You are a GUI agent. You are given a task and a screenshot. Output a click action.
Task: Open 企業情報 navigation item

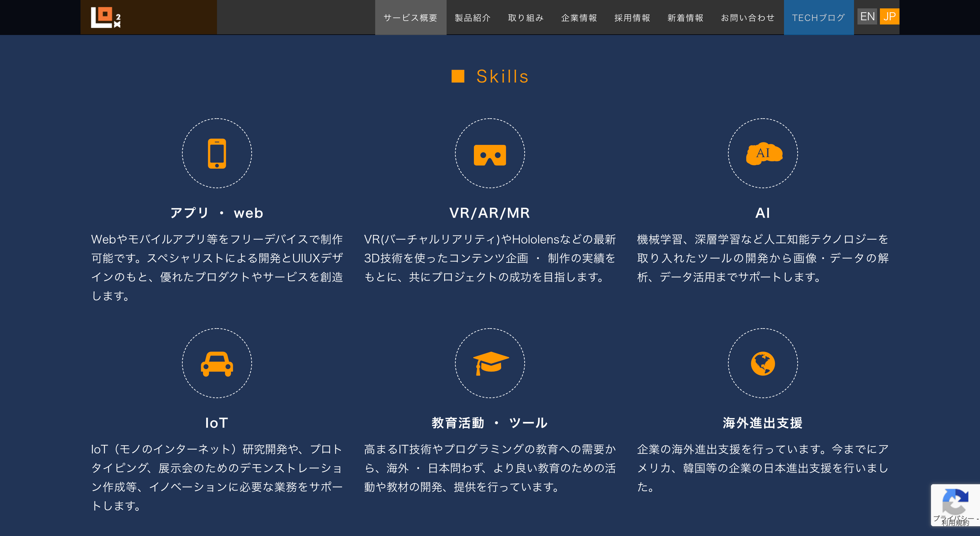579,18
